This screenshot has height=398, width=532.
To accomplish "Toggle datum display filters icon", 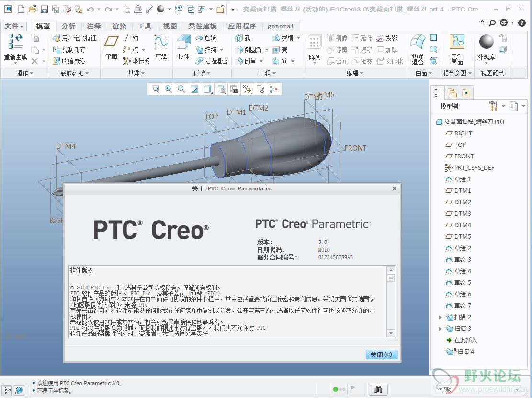I will tap(248, 89).
